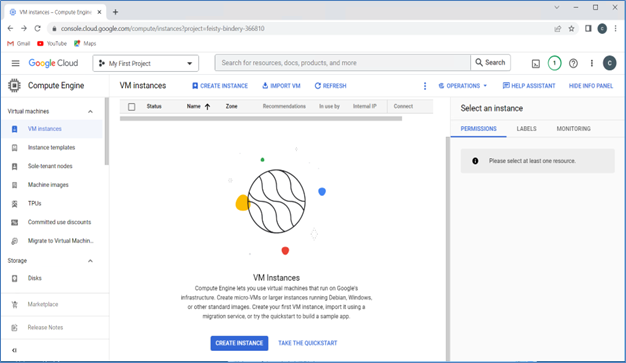Open My First Project selector dropdown
The image size is (626, 363).
pyautogui.click(x=146, y=63)
